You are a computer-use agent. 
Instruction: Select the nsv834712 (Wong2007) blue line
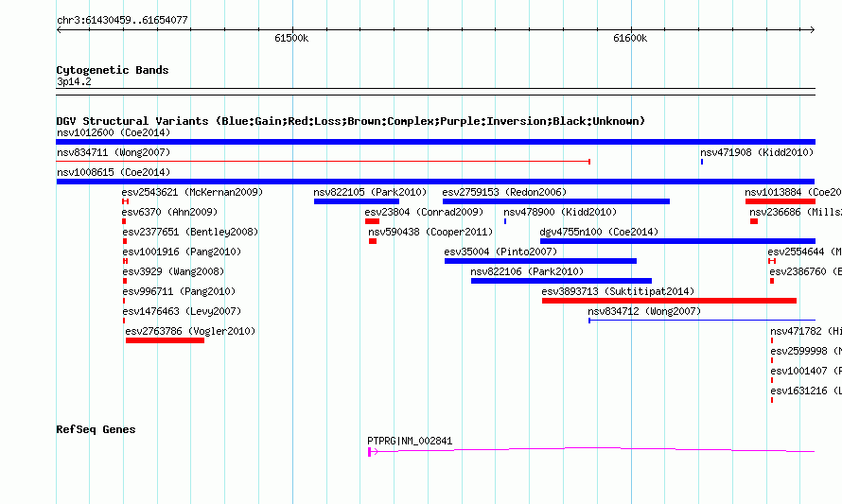click(x=702, y=321)
